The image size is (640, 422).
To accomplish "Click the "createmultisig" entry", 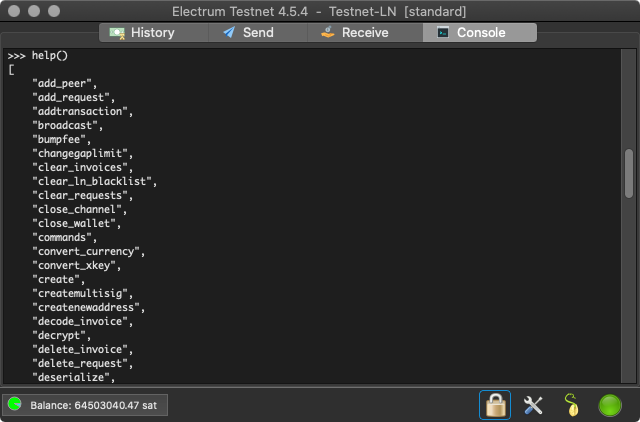I will [82, 293].
